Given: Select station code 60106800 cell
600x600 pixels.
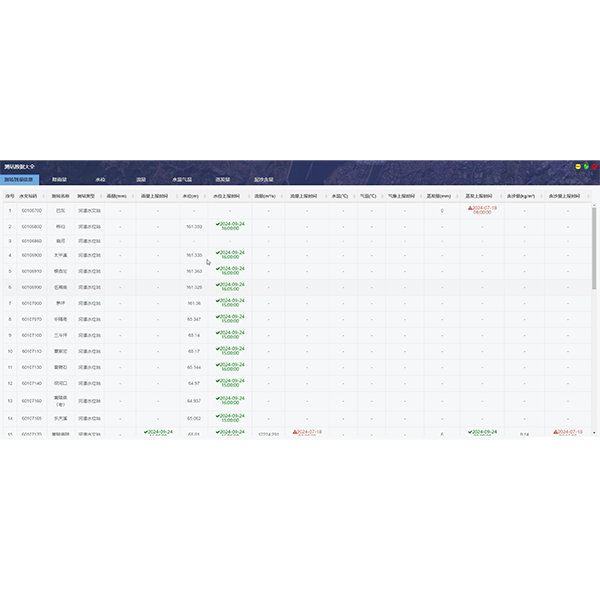Looking at the screenshot, I should tap(32, 227).
